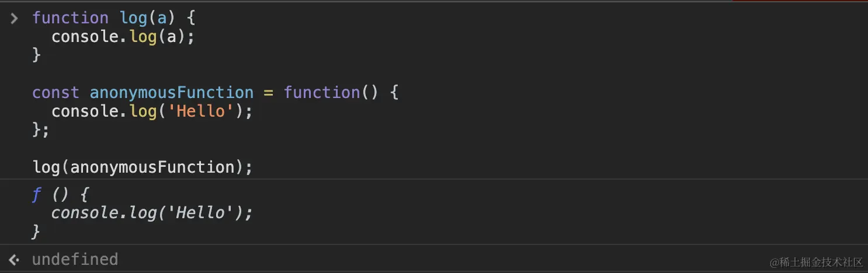Click the closing brace of log function declaration

[x=36, y=55]
